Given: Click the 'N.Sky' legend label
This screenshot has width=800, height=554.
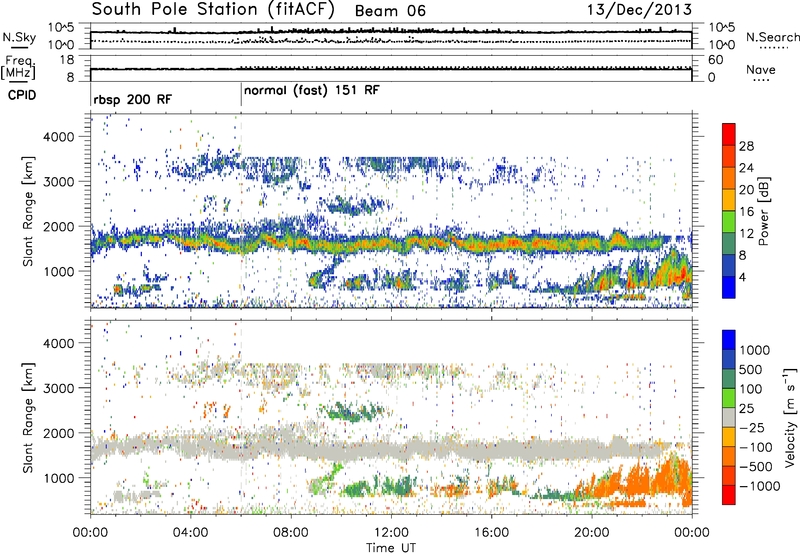Looking at the screenshot, I should [x=19, y=37].
